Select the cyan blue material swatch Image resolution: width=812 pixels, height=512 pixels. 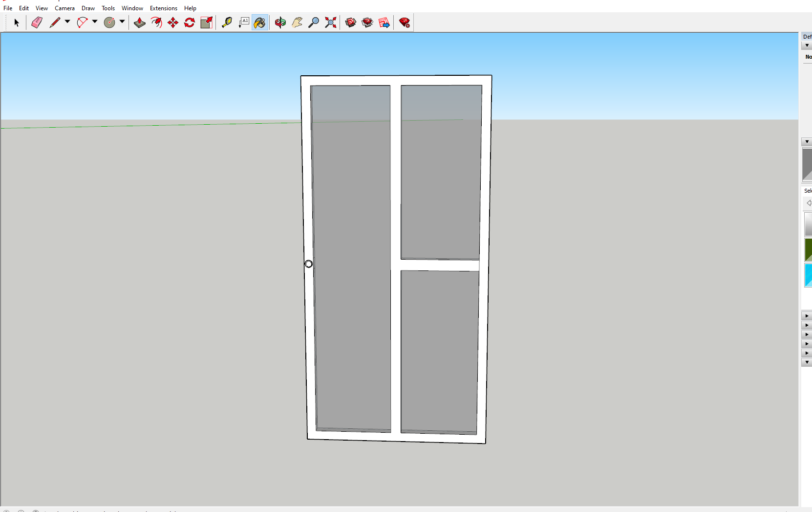(808, 275)
